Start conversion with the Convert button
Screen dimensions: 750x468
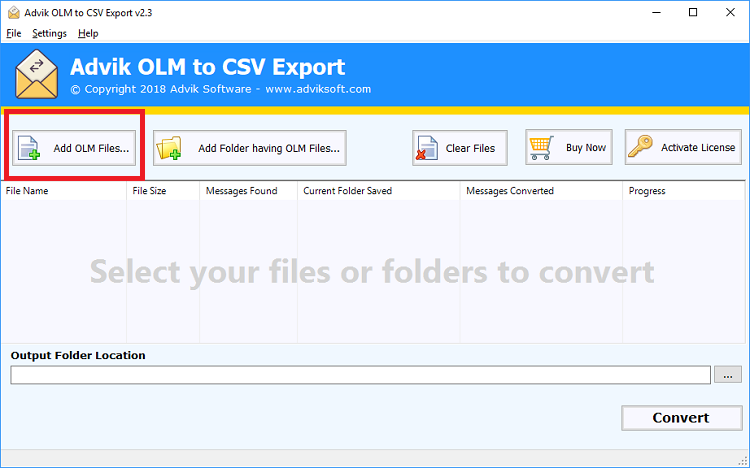coord(682,418)
